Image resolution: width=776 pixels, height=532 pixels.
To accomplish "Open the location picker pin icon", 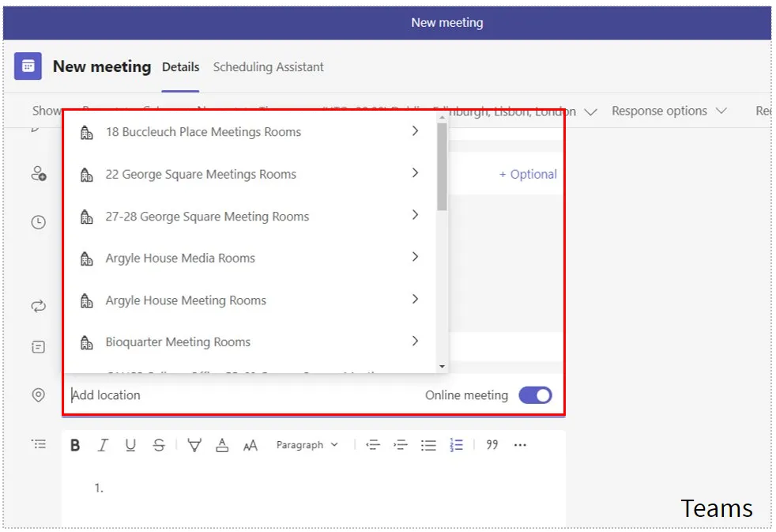I will click(x=38, y=395).
